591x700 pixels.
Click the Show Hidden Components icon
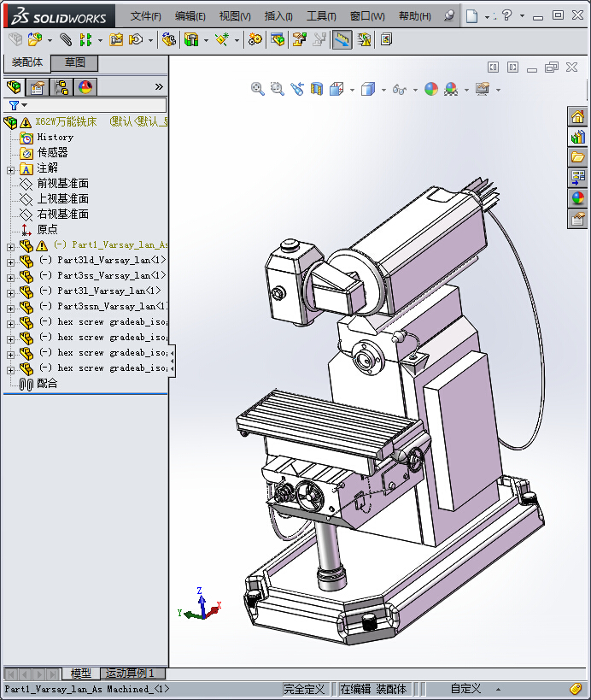pos(168,39)
